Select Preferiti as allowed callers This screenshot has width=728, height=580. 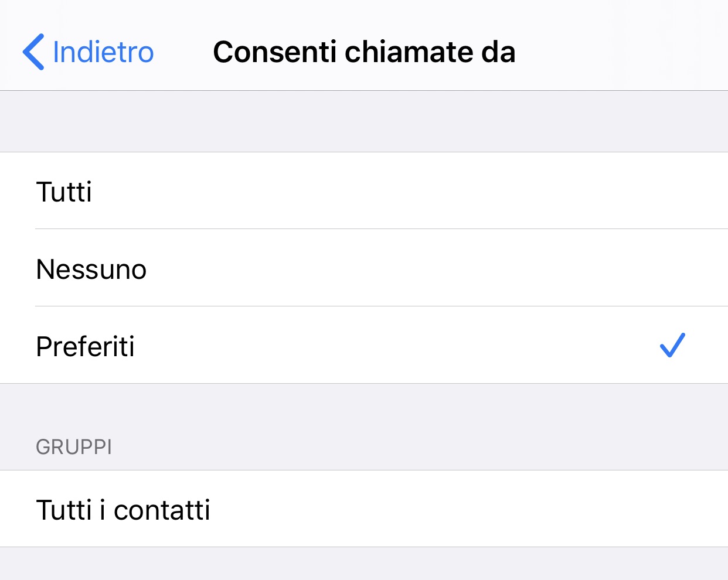85,347
